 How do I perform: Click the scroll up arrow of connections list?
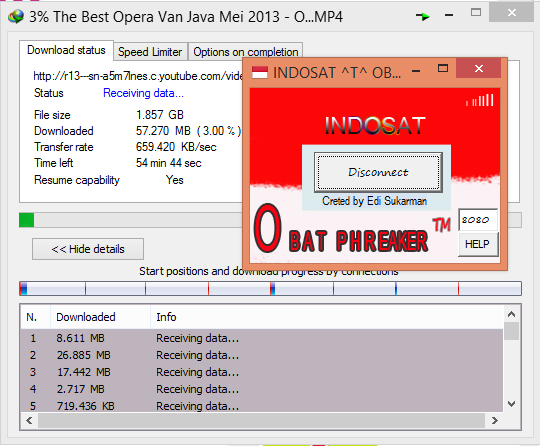tap(511, 314)
